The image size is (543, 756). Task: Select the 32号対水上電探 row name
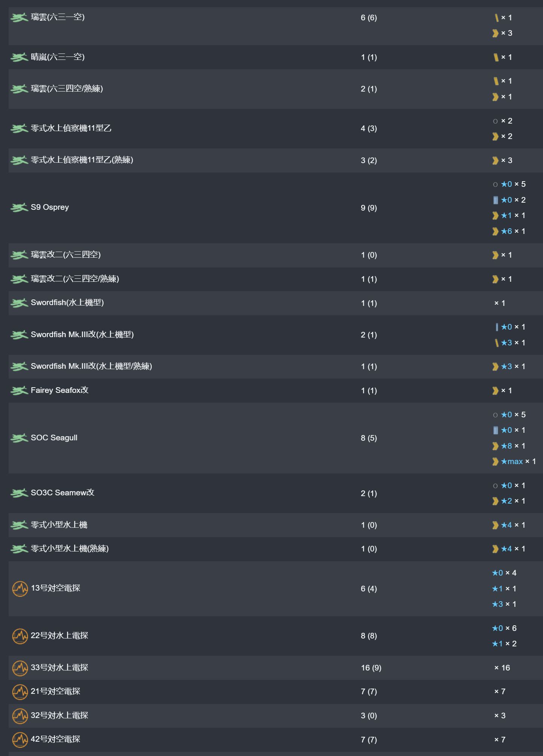click(59, 715)
